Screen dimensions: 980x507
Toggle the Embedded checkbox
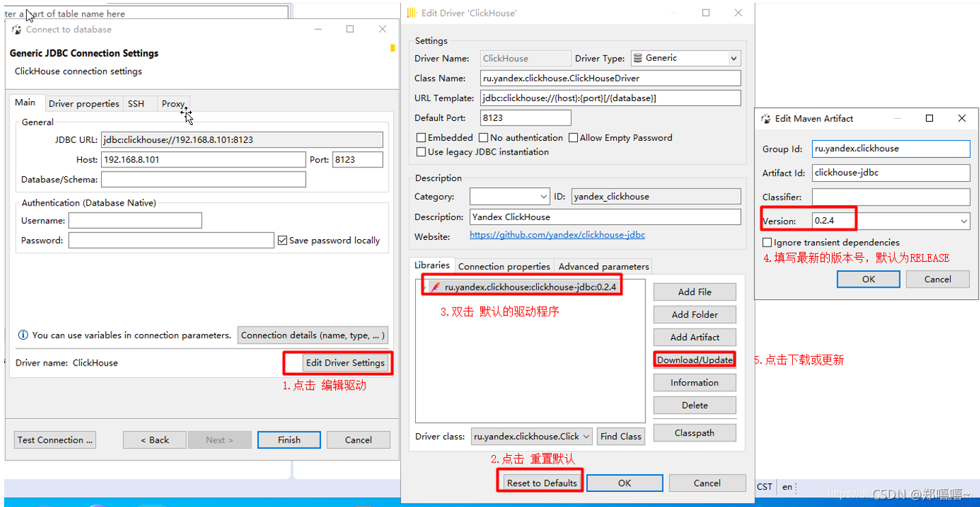pos(421,138)
